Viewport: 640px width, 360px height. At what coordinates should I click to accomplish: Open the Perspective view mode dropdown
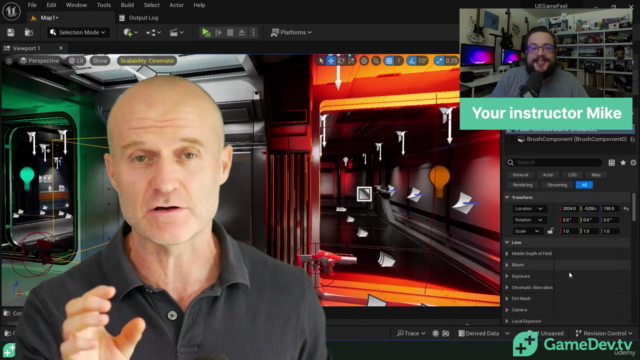pyautogui.click(x=40, y=61)
